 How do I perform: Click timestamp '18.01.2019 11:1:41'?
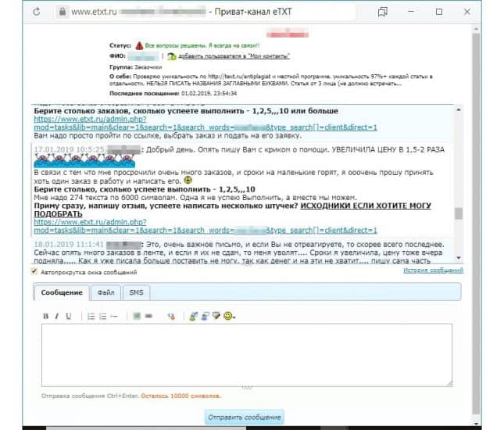[69, 245]
